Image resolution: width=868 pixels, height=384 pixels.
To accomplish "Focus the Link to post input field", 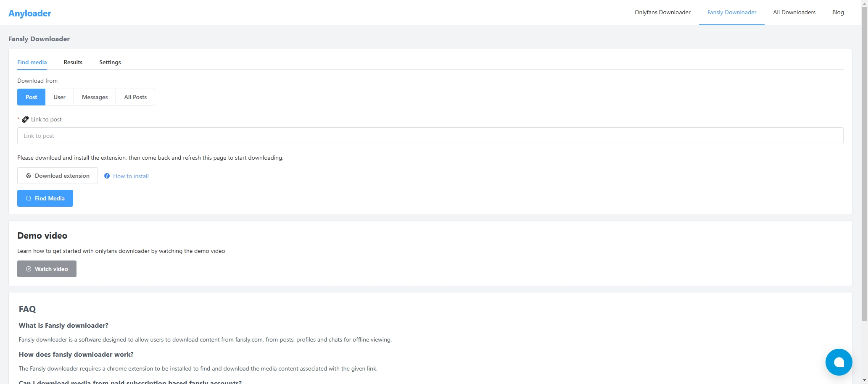I will pyautogui.click(x=430, y=136).
